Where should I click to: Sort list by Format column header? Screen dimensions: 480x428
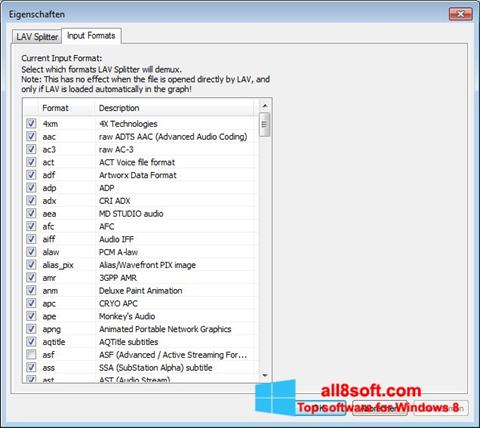point(67,108)
